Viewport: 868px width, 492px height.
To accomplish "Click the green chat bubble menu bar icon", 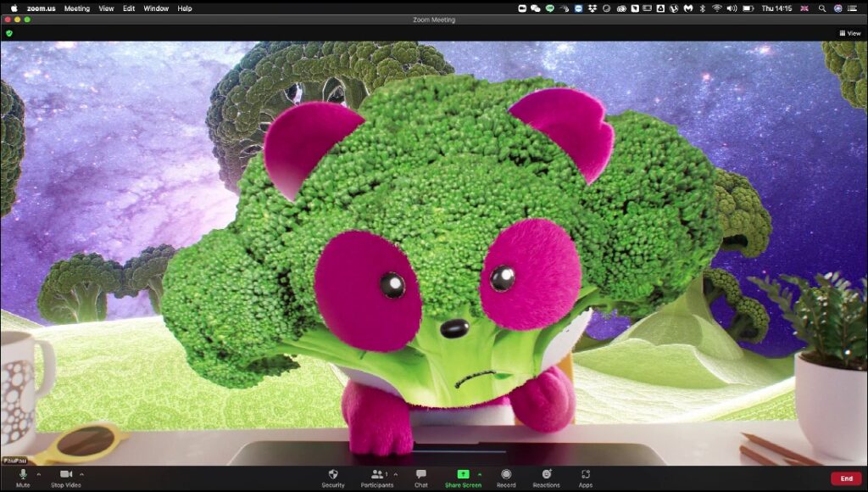I will click(549, 8).
